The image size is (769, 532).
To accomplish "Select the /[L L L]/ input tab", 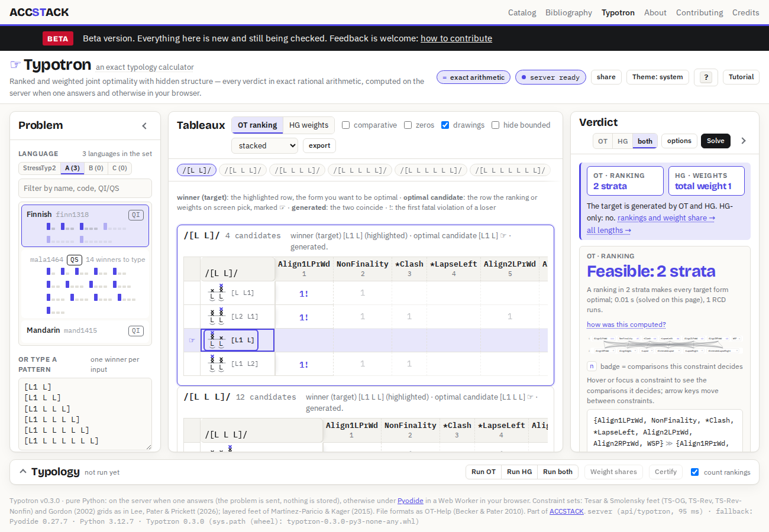I will click(x=243, y=170).
